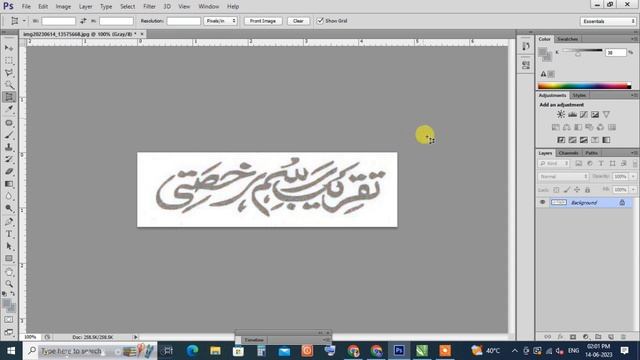The image size is (640, 360).
Task: Select the Horizontal Type tool
Action: (x=9, y=234)
